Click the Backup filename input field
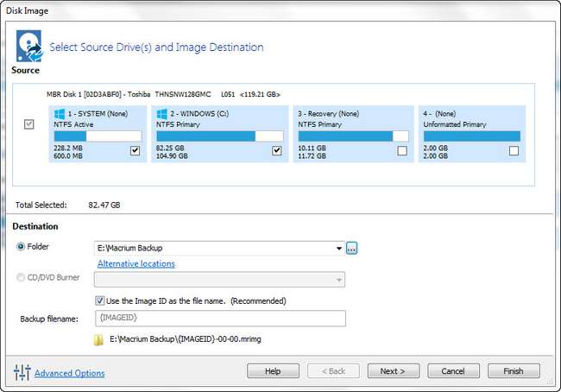The image size is (561, 392). click(219, 319)
